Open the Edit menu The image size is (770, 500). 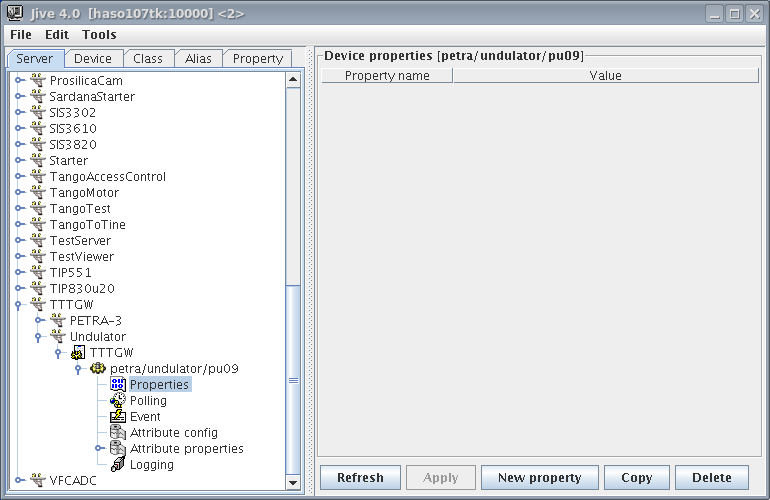coord(57,34)
